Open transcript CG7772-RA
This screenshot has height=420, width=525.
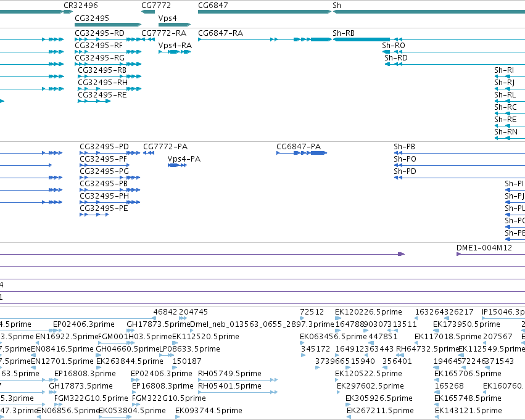pyautogui.click(x=163, y=33)
